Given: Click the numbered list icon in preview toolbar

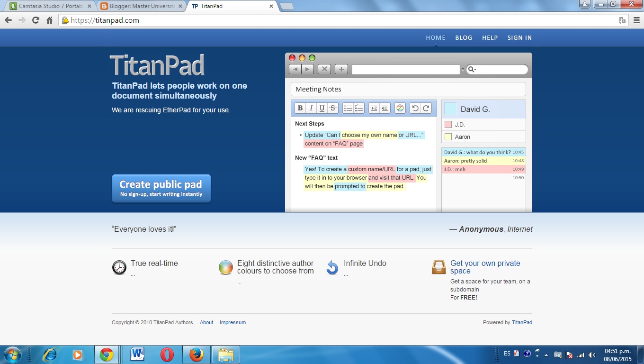Looking at the screenshot, I should pyautogui.click(x=359, y=108).
